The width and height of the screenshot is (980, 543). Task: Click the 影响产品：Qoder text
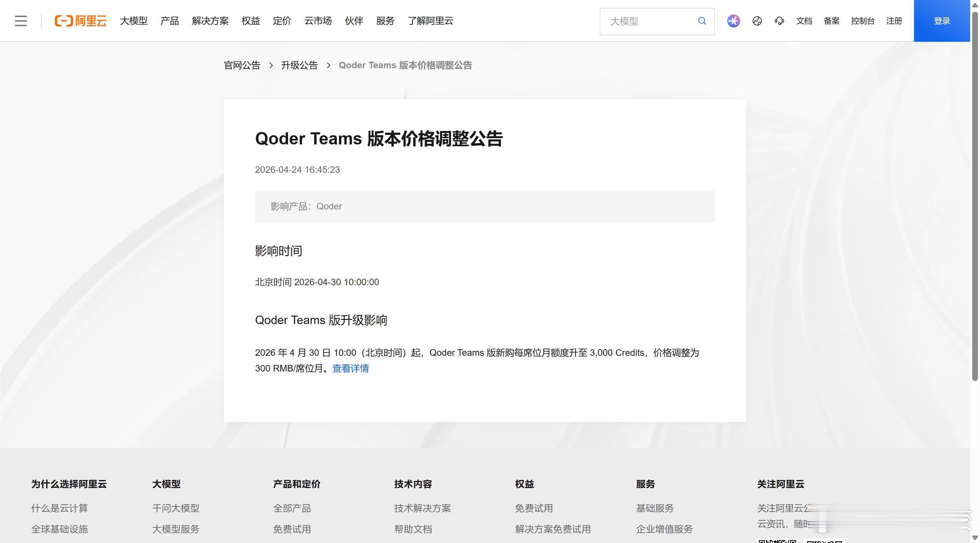tap(306, 206)
